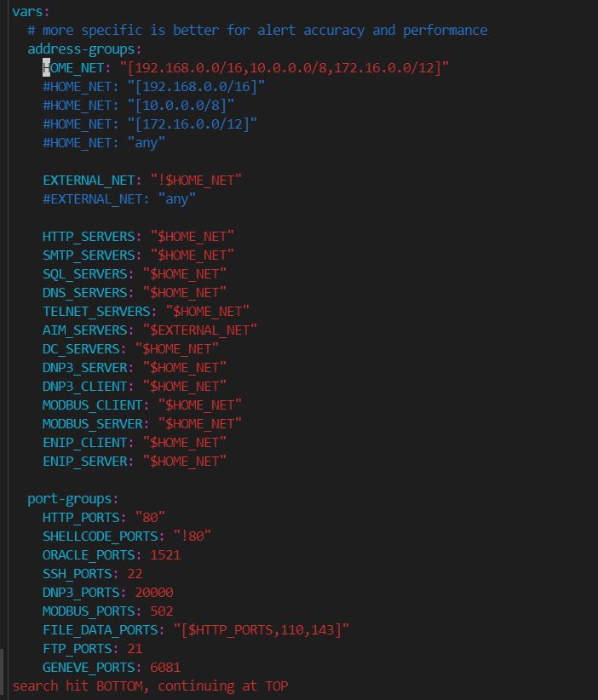The width and height of the screenshot is (598, 700).
Task: Click the commented #HOME_NET "any" line
Action: (x=104, y=142)
